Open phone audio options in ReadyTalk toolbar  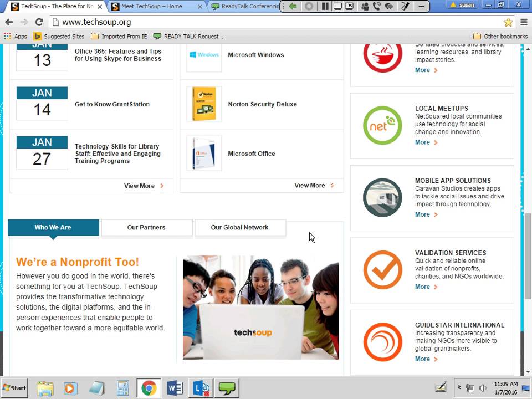[377, 6]
